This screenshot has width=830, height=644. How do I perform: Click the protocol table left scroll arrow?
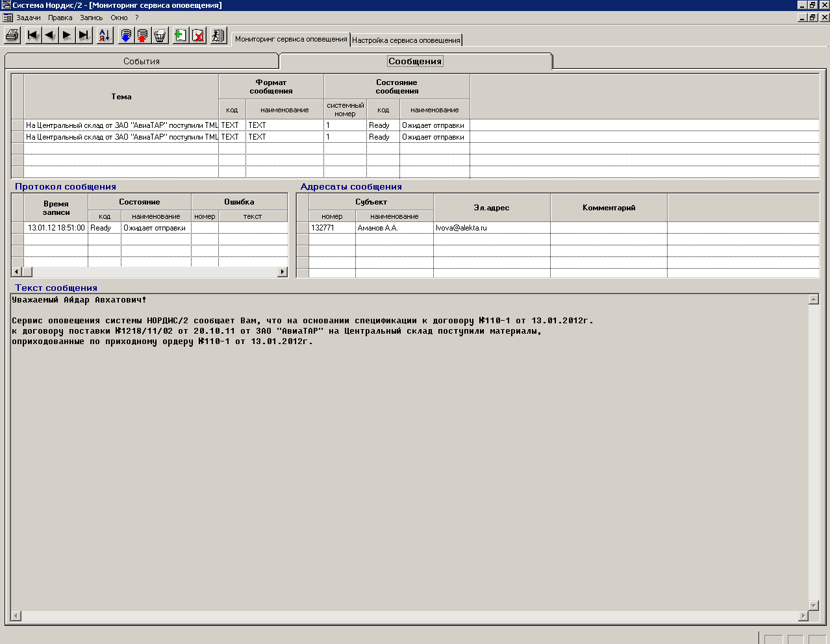tap(17, 272)
